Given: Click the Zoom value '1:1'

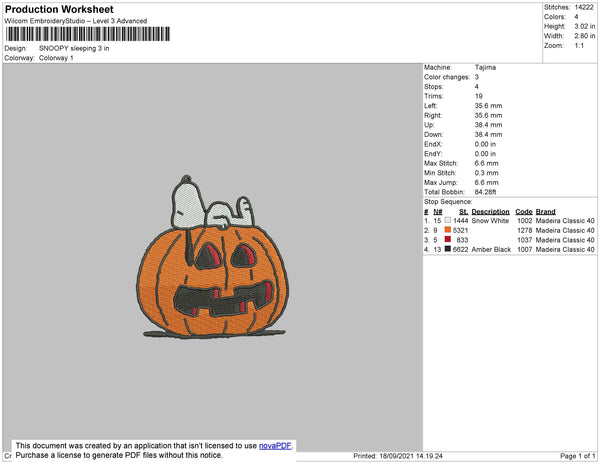Looking at the screenshot, I should (x=579, y=46).
